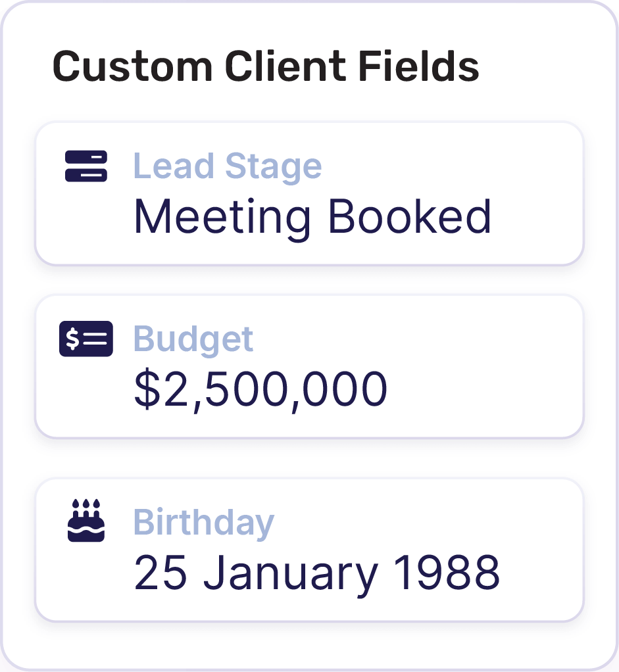Screen dimensions: 619x672
Task: Click the Lead Stage stacked bars icon
Action: (x=86, y=166)
